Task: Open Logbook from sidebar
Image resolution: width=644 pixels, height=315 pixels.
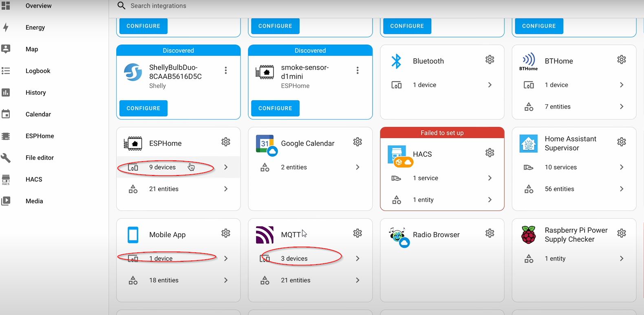Action: (38, 71)
